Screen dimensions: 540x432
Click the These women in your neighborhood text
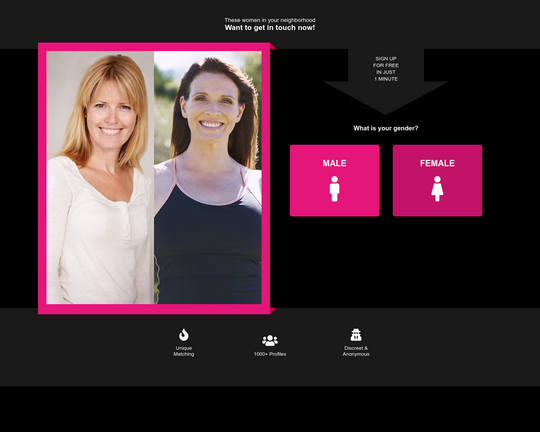pos(270,20)
